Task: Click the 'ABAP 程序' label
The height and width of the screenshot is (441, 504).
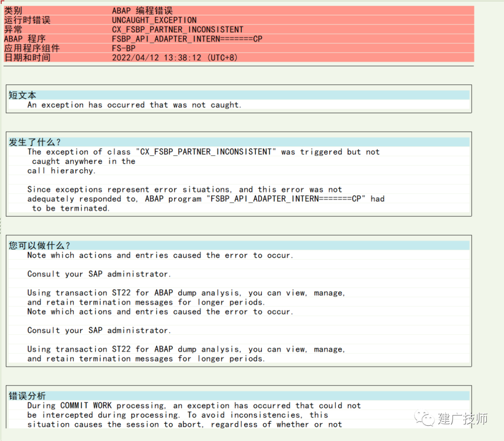Action: point(25,39)
